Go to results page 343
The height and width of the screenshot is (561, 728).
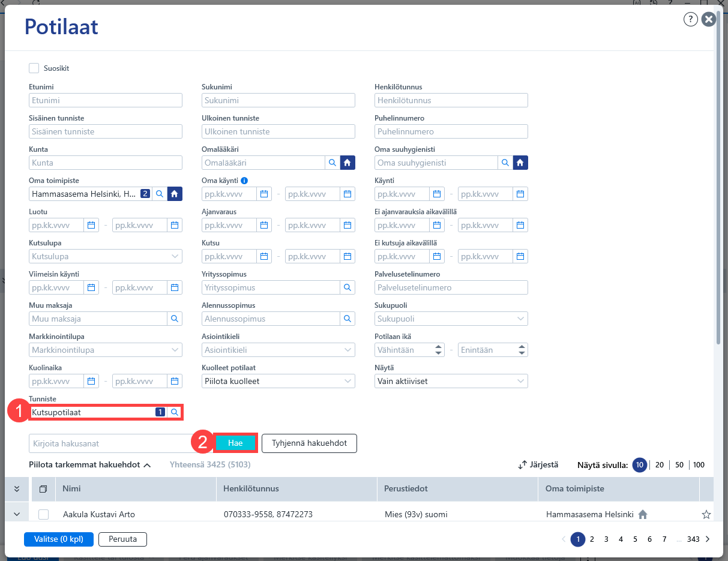coord(693,539)
